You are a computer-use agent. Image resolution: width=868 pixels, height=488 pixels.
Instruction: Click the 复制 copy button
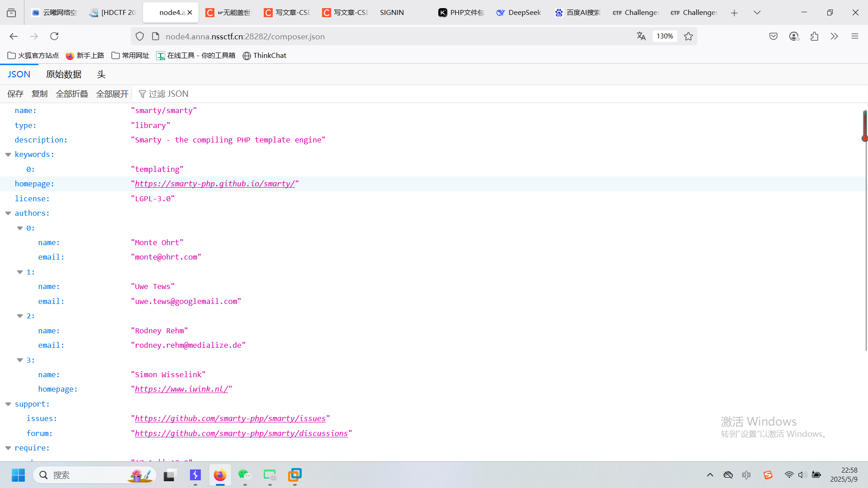click(39, 94)
